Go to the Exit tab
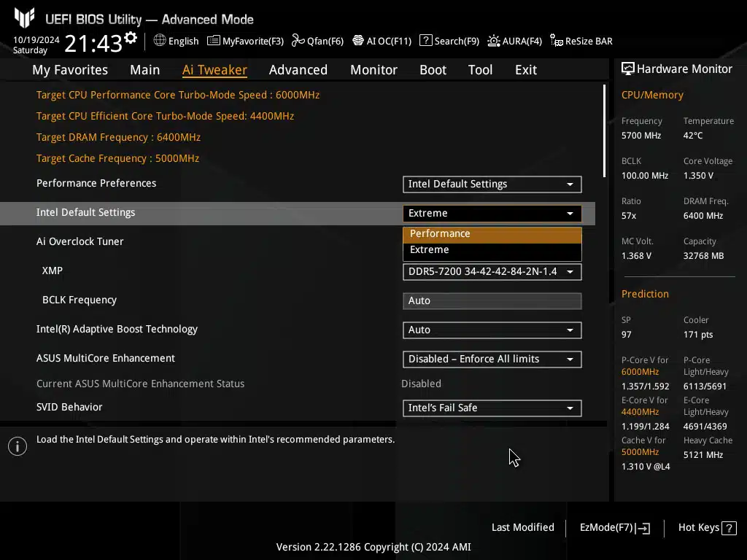747x560 pixels. coord(526,70)
